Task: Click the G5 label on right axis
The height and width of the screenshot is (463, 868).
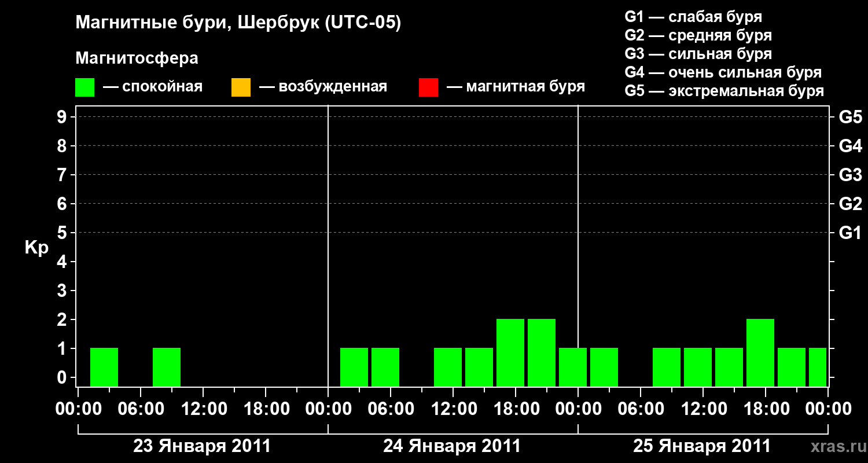Action: coord(850,117)
